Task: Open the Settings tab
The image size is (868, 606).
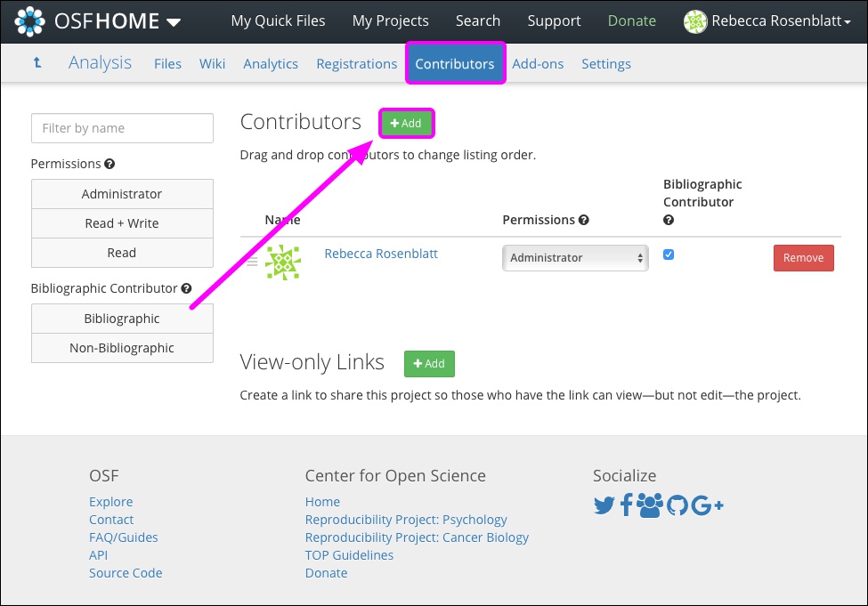Action: point(605,64)
